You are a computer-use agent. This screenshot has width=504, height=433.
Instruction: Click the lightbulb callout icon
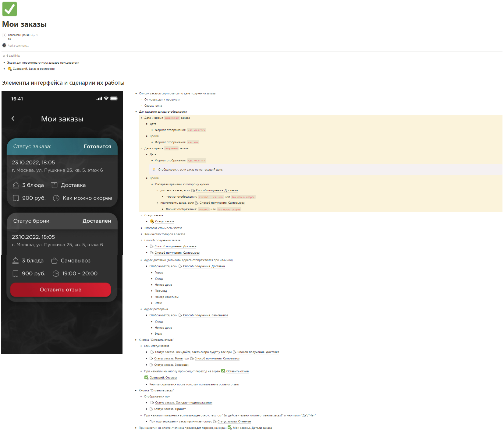(x=154, y=170)
